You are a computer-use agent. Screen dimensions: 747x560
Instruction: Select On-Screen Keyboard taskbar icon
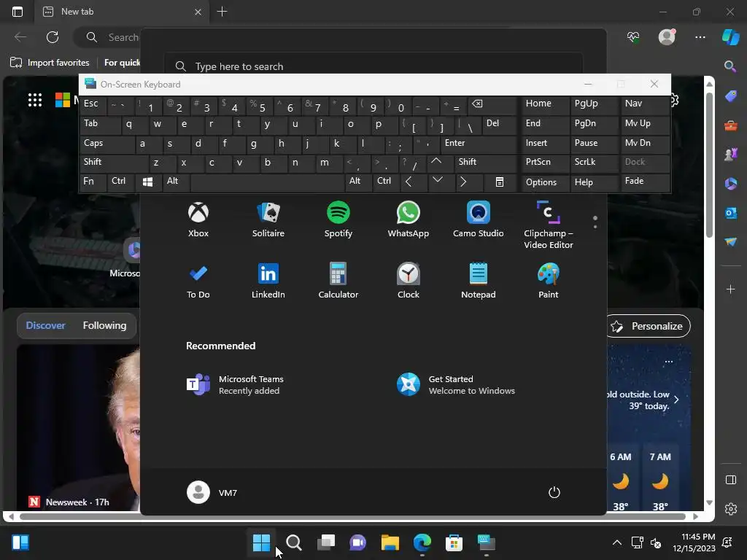coord(487,542)
